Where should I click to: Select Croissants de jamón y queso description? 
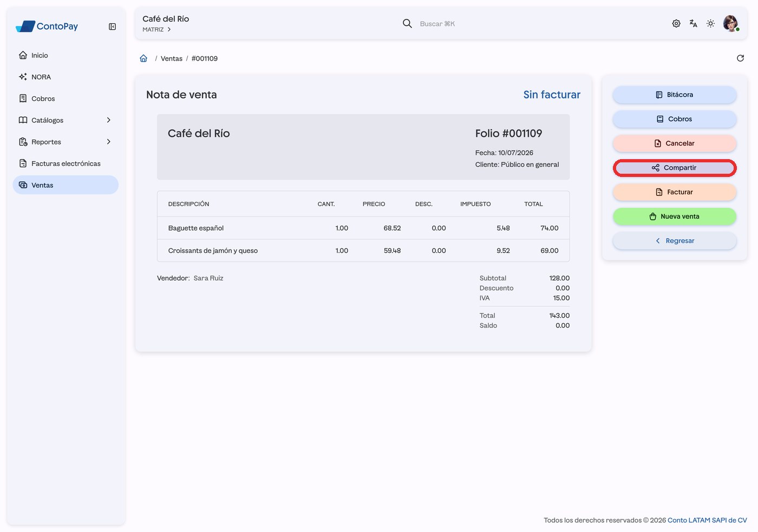tap(213, 251)
